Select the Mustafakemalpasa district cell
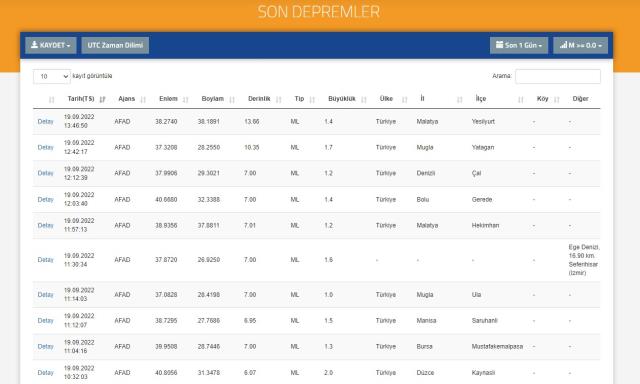640x384 pixels. tap(497, 346)
